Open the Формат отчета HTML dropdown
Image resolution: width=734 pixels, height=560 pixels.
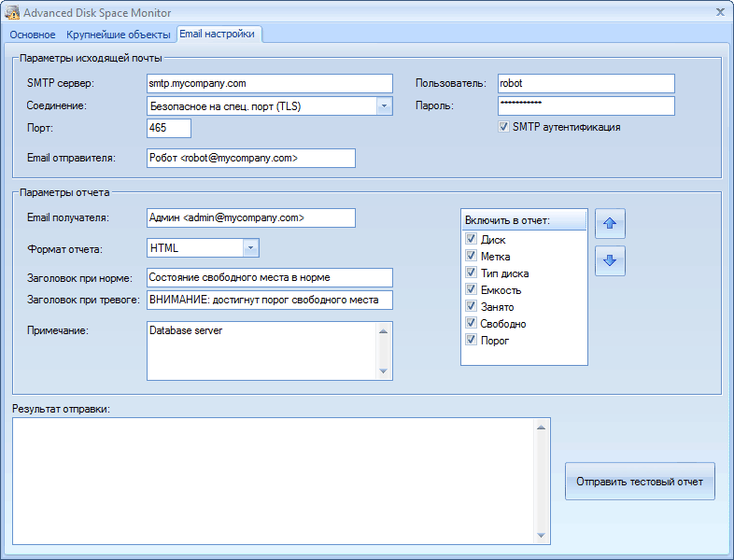coord(250,248)
